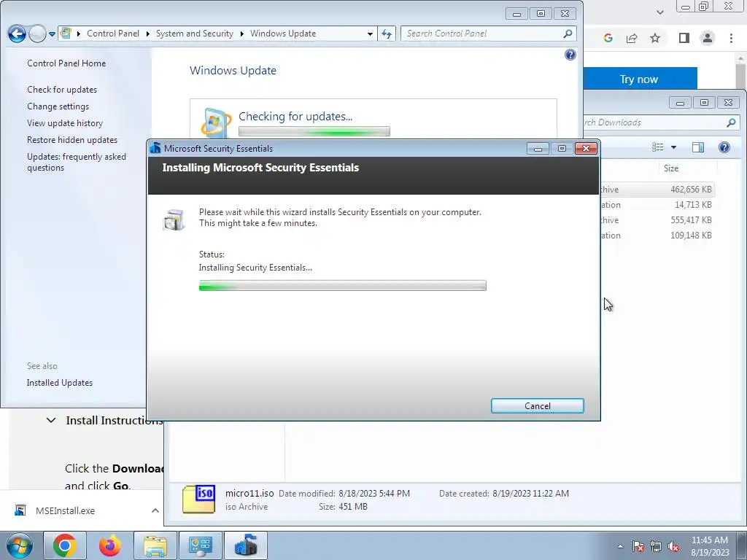Click the Back arrow in Control Panel window
The image size is (747, 560).
click(x=17, y=34)
